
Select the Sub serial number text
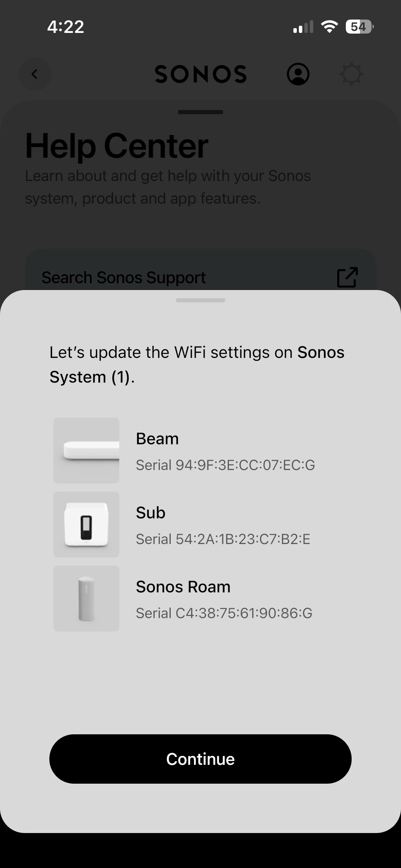223,539
